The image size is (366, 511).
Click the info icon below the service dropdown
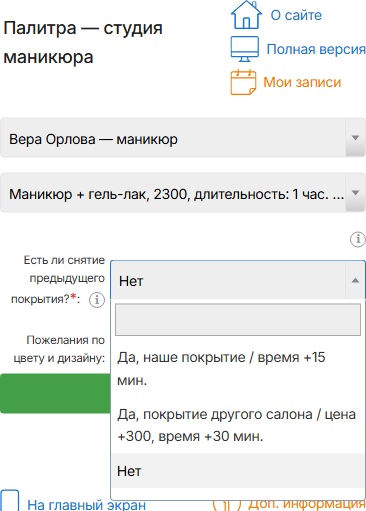click(358, 239)
